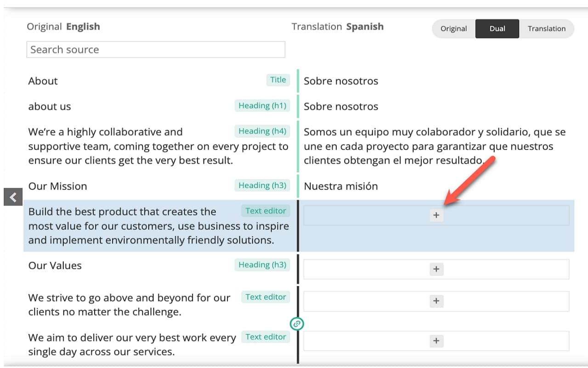The width and height of the screenshot is (588, 368).
Task: Select the source text About
Action: click(43, 81)
